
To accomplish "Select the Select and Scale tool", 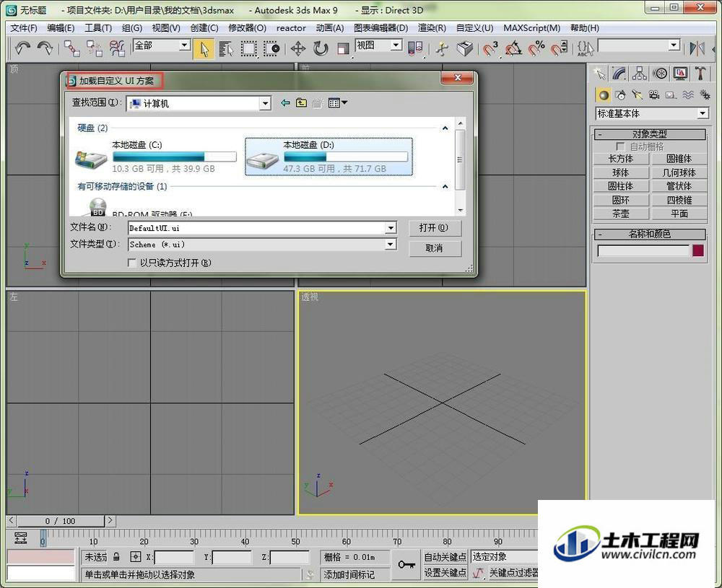I will (x=343, y=48).
